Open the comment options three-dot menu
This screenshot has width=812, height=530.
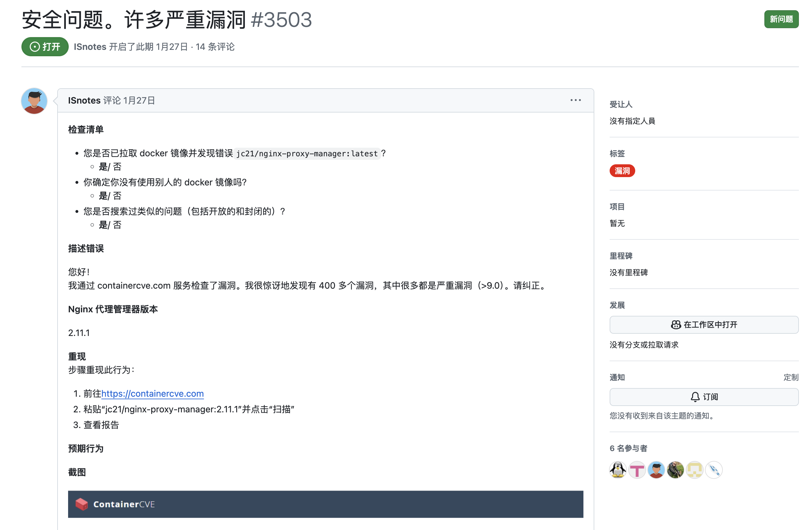(x=575, y=100)
